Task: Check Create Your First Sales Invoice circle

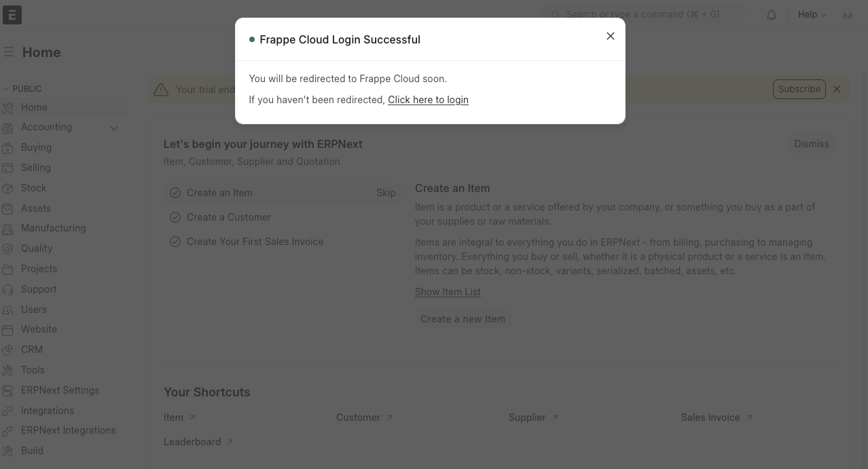Action: tap(175, 242)
